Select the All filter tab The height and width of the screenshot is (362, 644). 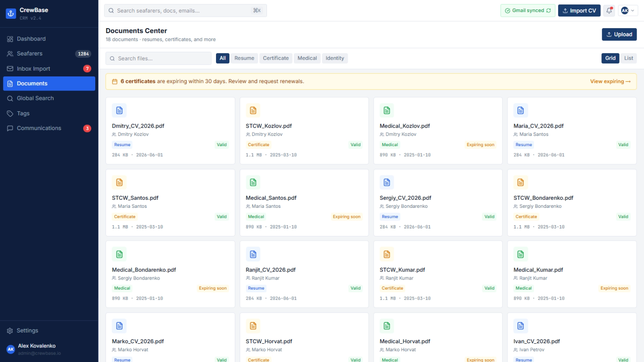(222, 58)
